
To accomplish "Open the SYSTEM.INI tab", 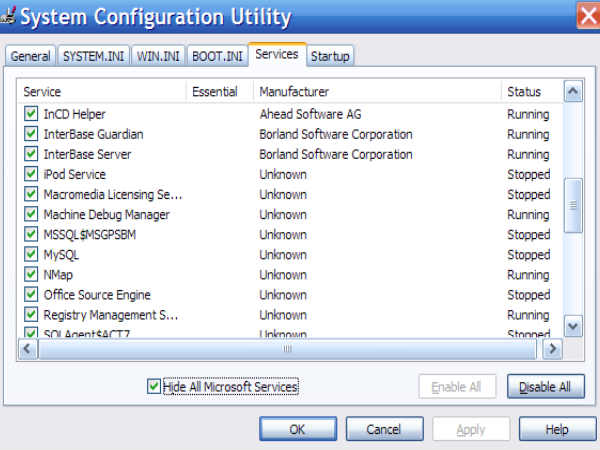I will (x=93, y=56).
